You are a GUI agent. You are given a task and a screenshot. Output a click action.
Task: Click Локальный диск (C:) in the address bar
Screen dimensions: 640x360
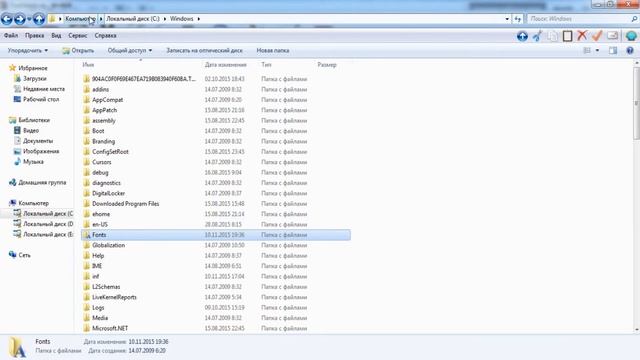133,19
